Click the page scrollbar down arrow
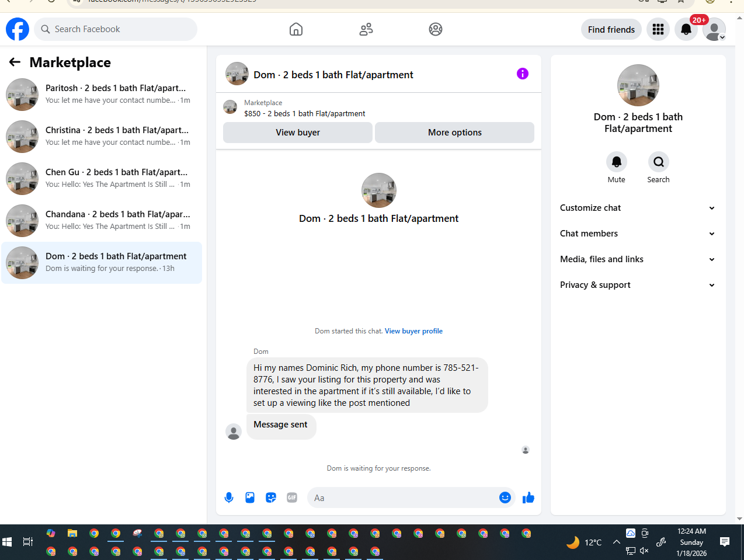 739,519
